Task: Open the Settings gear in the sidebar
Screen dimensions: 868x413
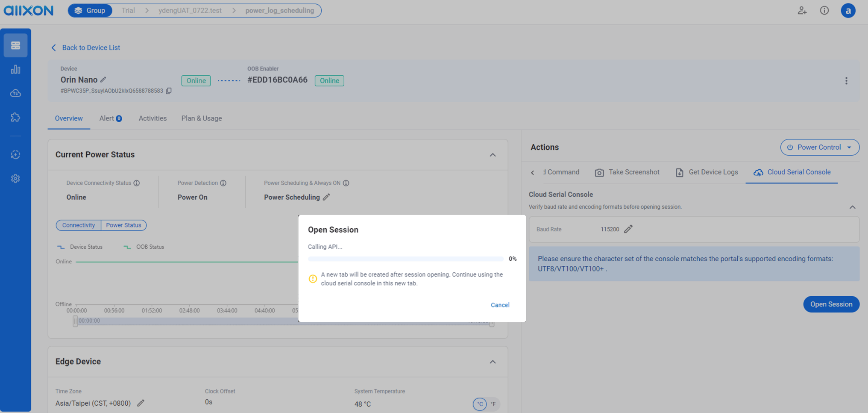Action: (15, 178)
